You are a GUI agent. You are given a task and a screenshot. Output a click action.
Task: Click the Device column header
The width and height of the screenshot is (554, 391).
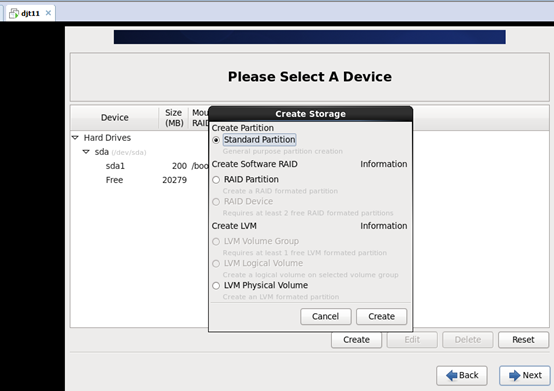pyautogui.click(x=115, y=118)
